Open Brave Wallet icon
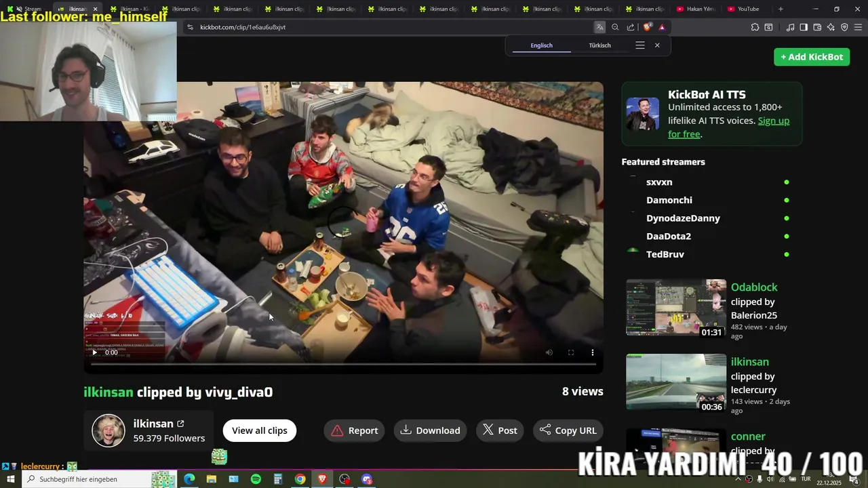Image resolution: width=868 pixels, height=488 pixels. click(817, 27)
